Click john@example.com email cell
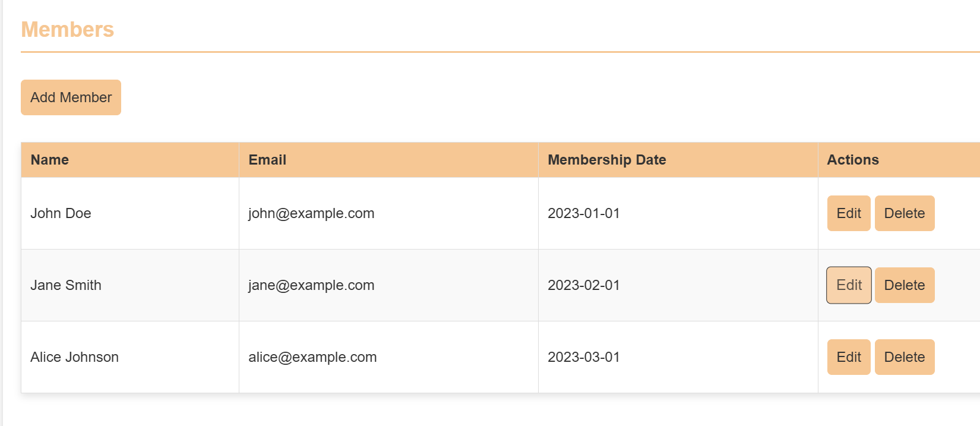980x426 pixels. 311,213
